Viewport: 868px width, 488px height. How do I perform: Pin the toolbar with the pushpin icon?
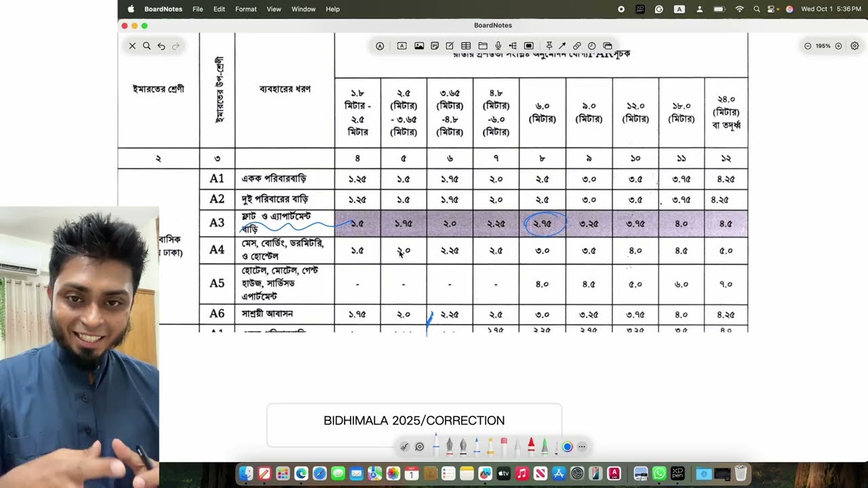549,46
